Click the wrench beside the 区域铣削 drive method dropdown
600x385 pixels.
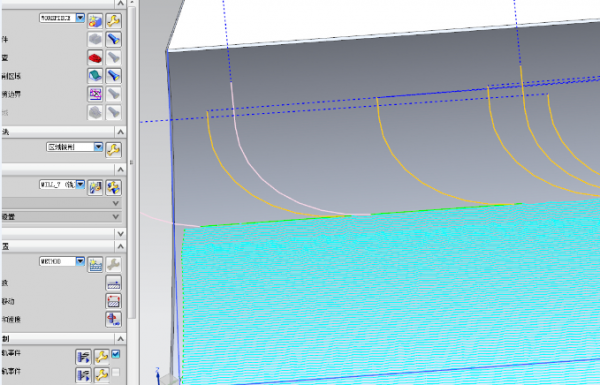click(114, 150)
